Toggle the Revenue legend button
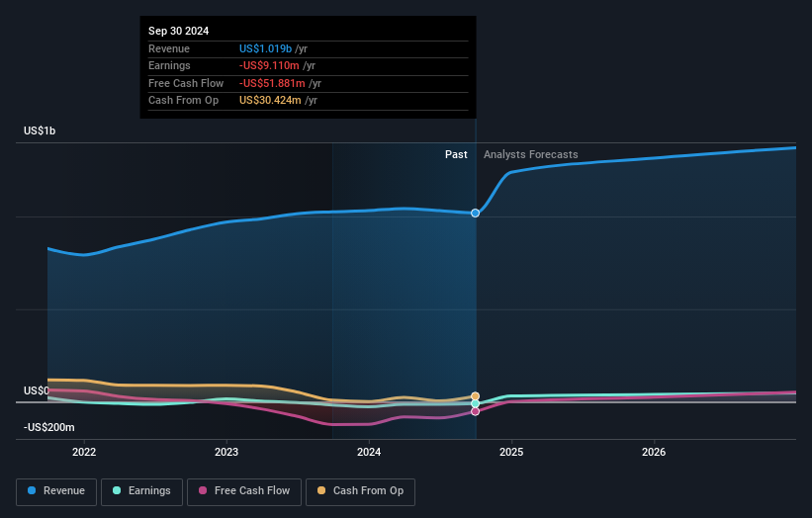This screenshot has width=812, height=518. 56,491
